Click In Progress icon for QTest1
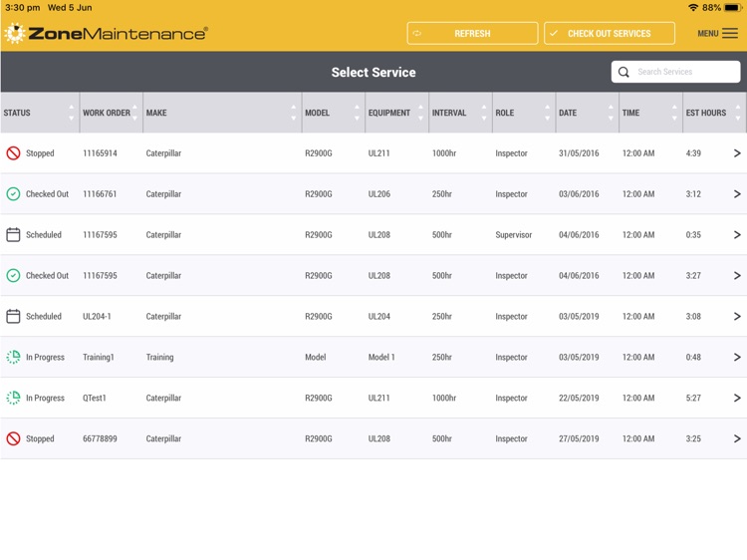Image resolution: width=747 pixels, height=560 pixels. point(13,398)
